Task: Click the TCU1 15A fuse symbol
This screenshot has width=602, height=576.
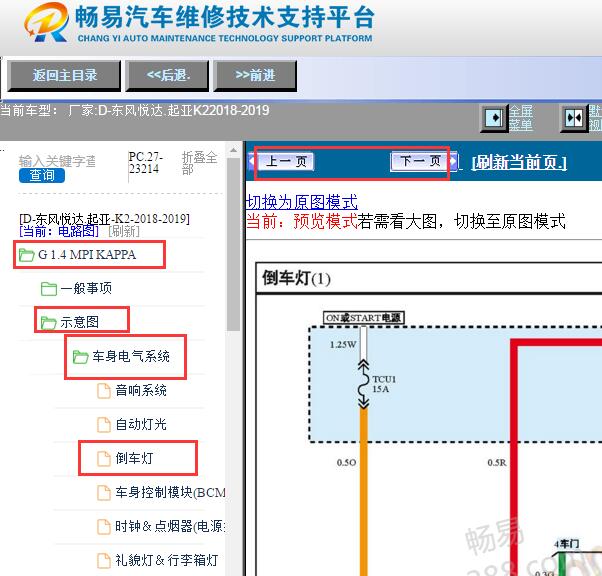Action: pos(364,384)
